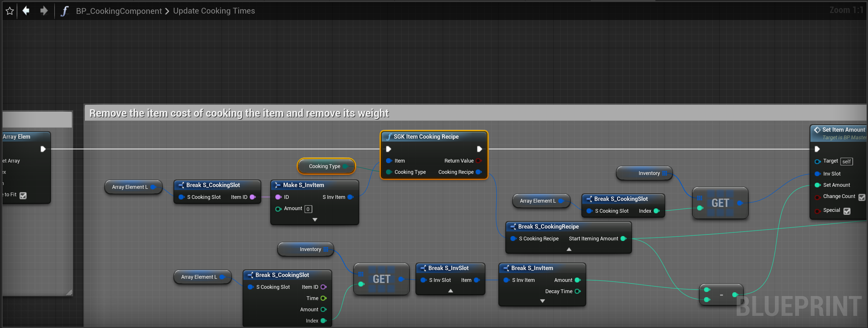Click the self Target value box
The width and height of the screenshot is (868, 328).
pyautogui.click(x=846, y=161)
